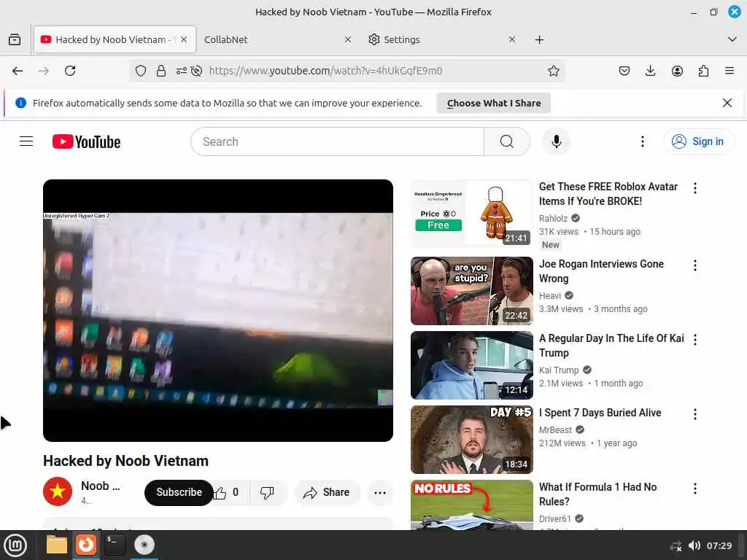Visit the Heavi channel name

[550, 296]
